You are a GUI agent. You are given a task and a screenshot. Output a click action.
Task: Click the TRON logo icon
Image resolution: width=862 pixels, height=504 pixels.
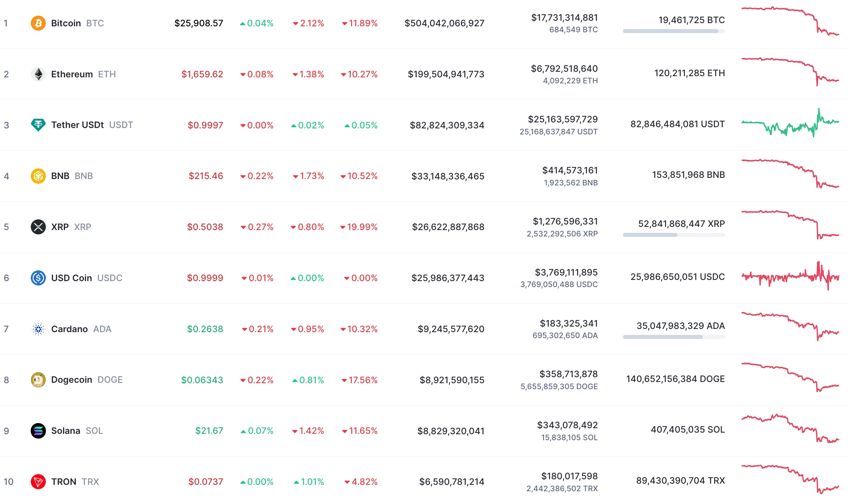[x=38, y=481]
